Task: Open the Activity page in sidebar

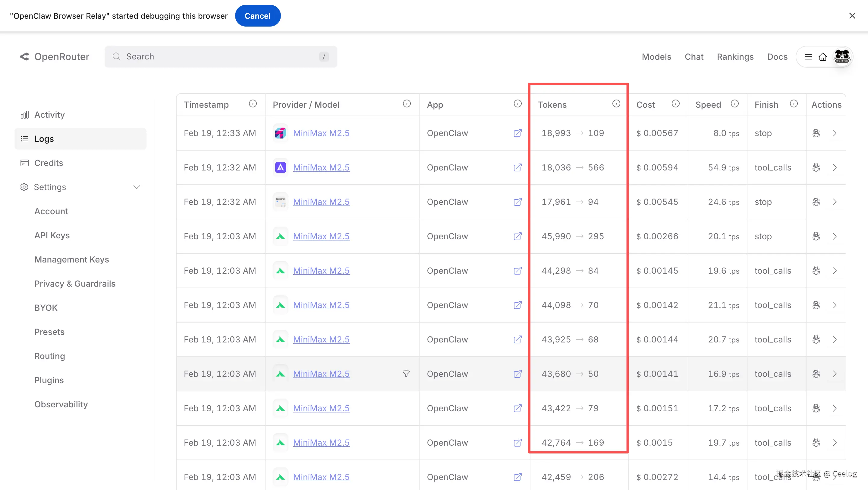Action: point(49,115)
